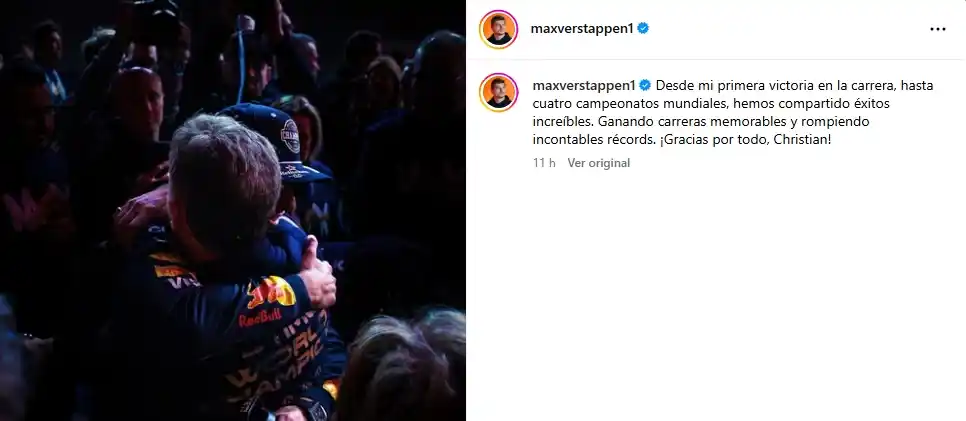Open maxverstappen1 profile from the header username
The width and height of the screenshot is (966, 421).
tap(582, 28)
